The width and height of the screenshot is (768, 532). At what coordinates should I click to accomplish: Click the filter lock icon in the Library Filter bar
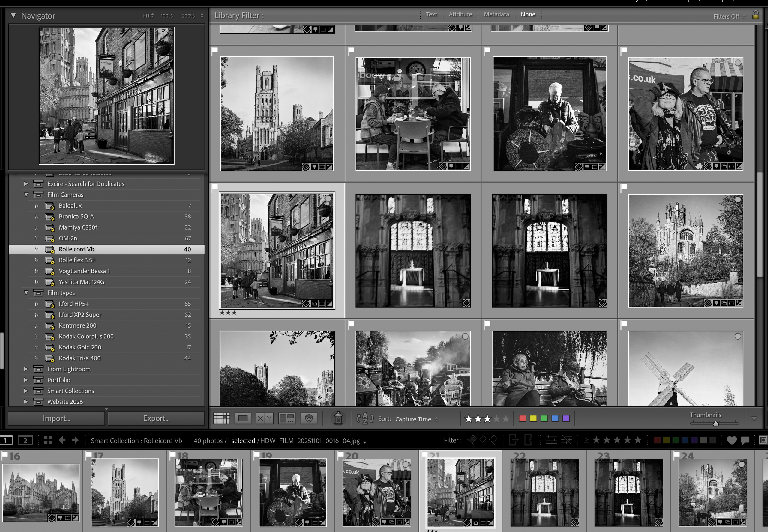pos(756,15)
